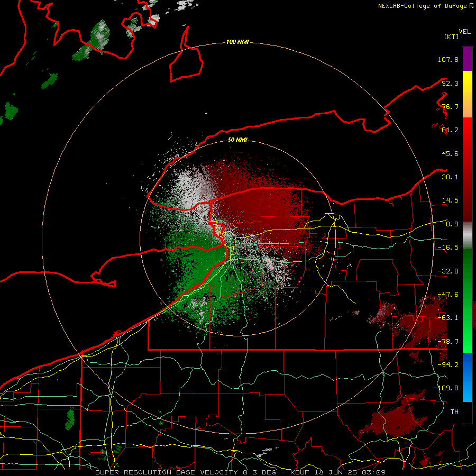Click the 'SUPER-RESOLUTION BASE VELOCITY' caption
476x476 pixels.
[x=167, y=472]
